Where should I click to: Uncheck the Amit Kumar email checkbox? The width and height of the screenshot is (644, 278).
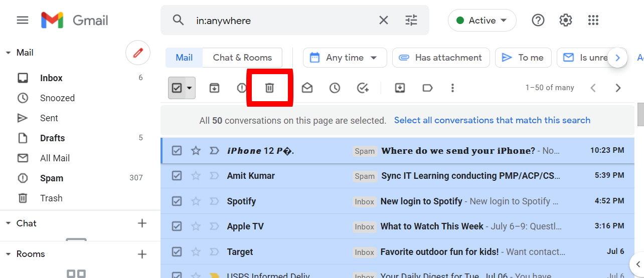pyautogui.click(x=177, y=176)
